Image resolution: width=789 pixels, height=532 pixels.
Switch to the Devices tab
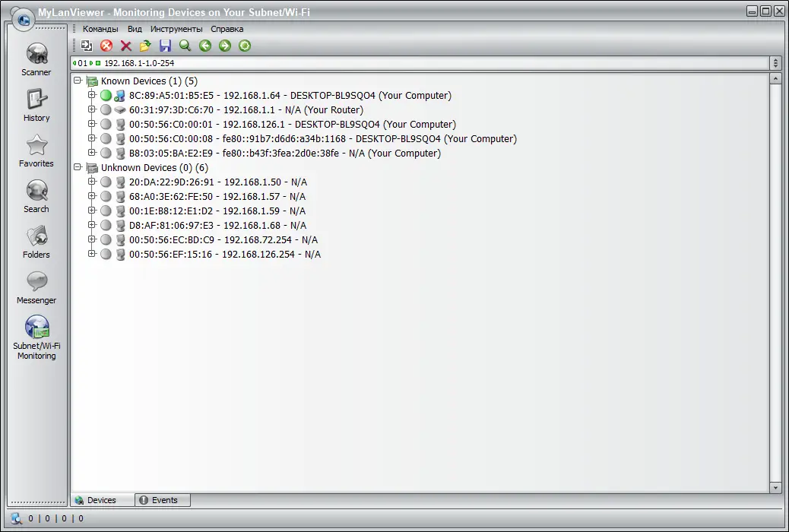[x=103, y=500]
